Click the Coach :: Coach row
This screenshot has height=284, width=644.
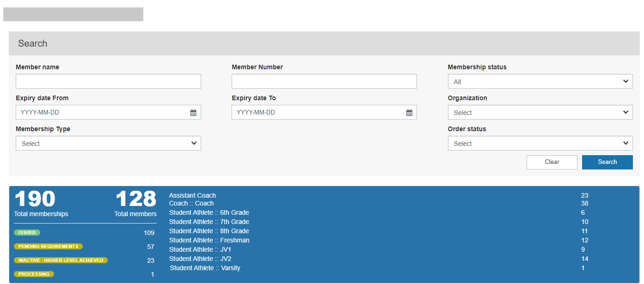379,203
